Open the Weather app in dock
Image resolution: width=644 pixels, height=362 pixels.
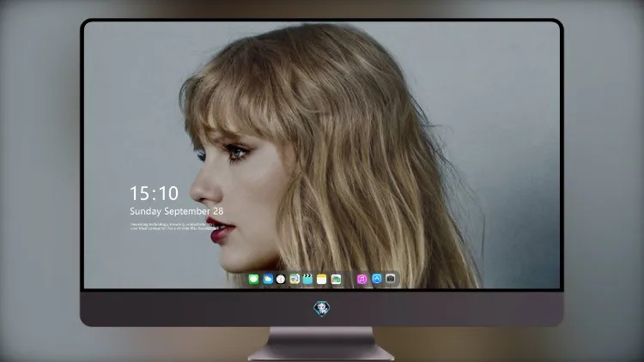[268, 279]
